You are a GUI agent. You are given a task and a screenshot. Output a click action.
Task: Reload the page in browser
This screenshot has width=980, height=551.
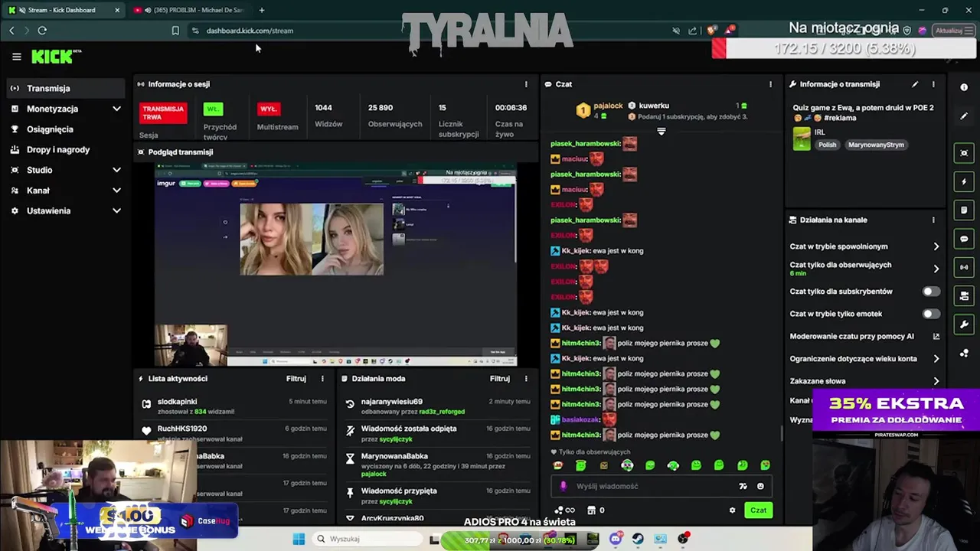[x=42, y=31]
